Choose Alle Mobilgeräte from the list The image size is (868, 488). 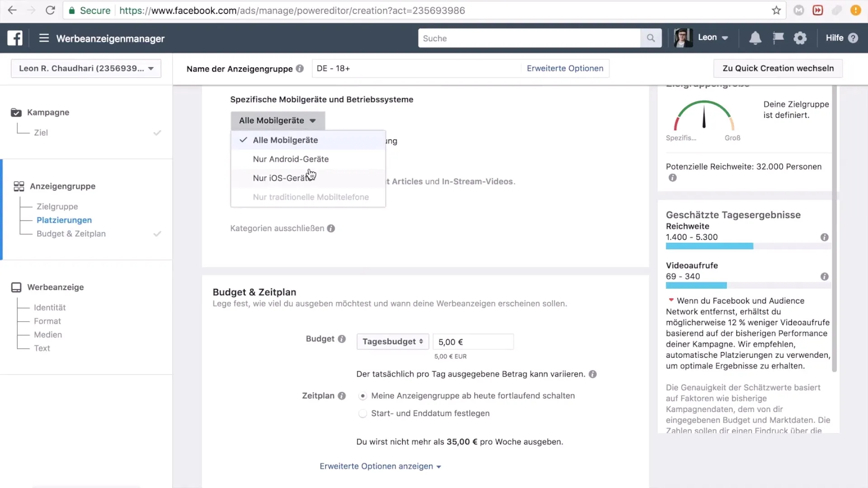tap(308, 140)
